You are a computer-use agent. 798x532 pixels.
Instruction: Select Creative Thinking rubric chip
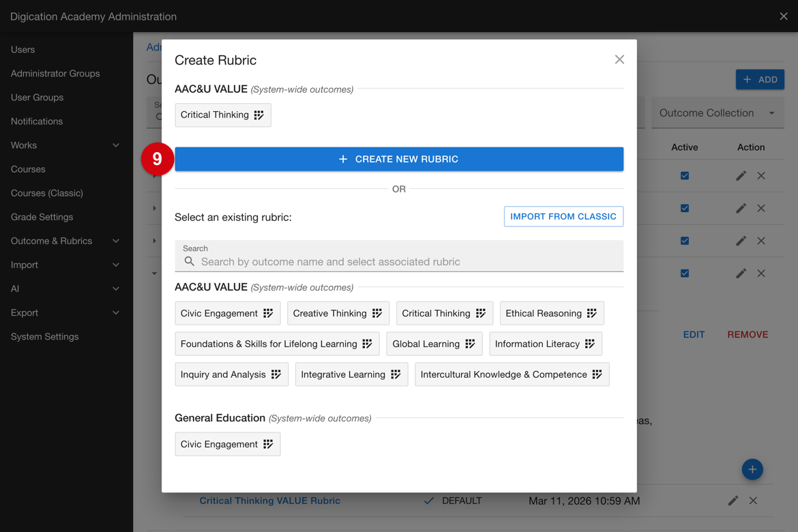[x=338, y=313]
